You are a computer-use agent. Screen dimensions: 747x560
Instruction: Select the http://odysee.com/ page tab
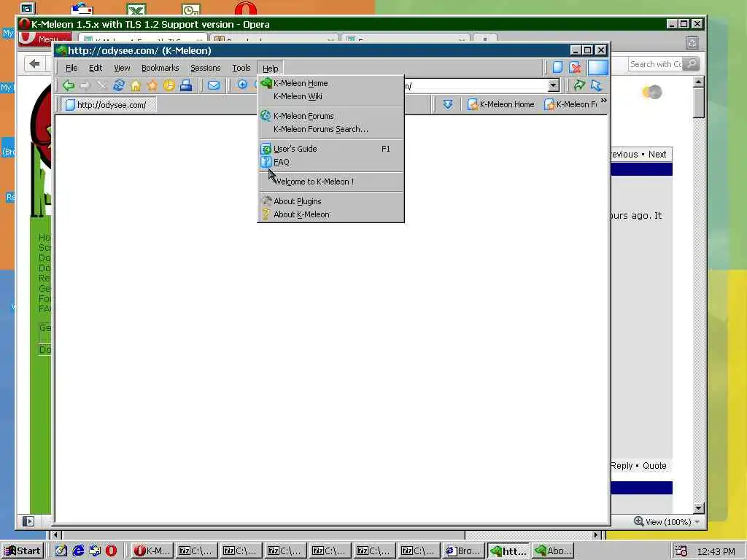tap(107, 105)
